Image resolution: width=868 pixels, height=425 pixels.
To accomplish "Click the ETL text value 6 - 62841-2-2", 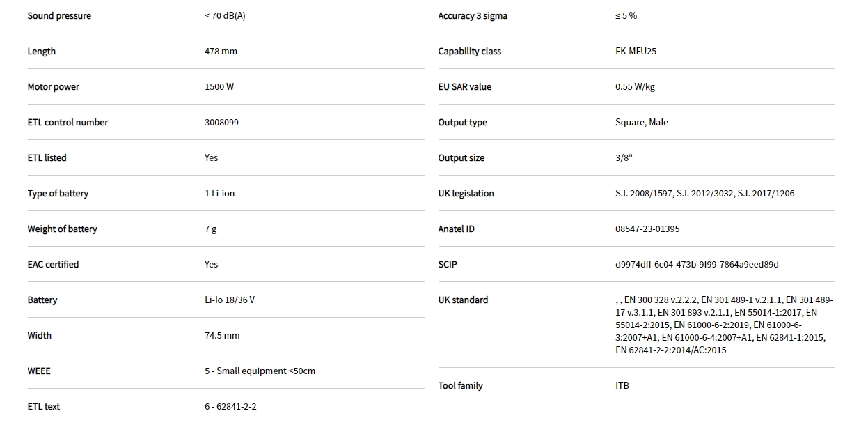I will pos(230,407).
